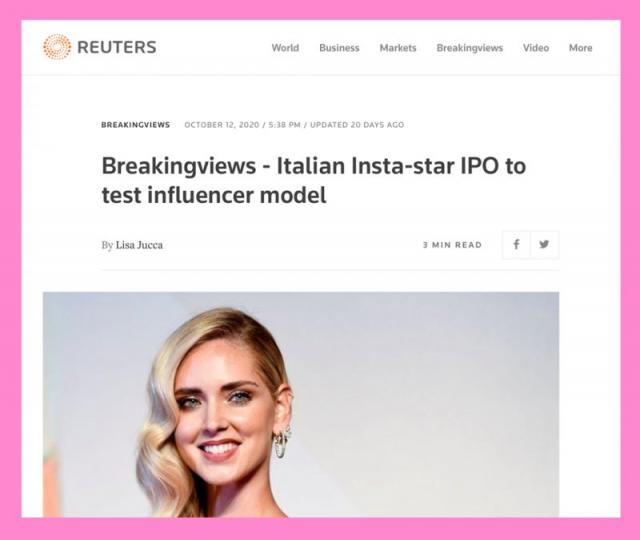Open the Video section

[536, 48]
